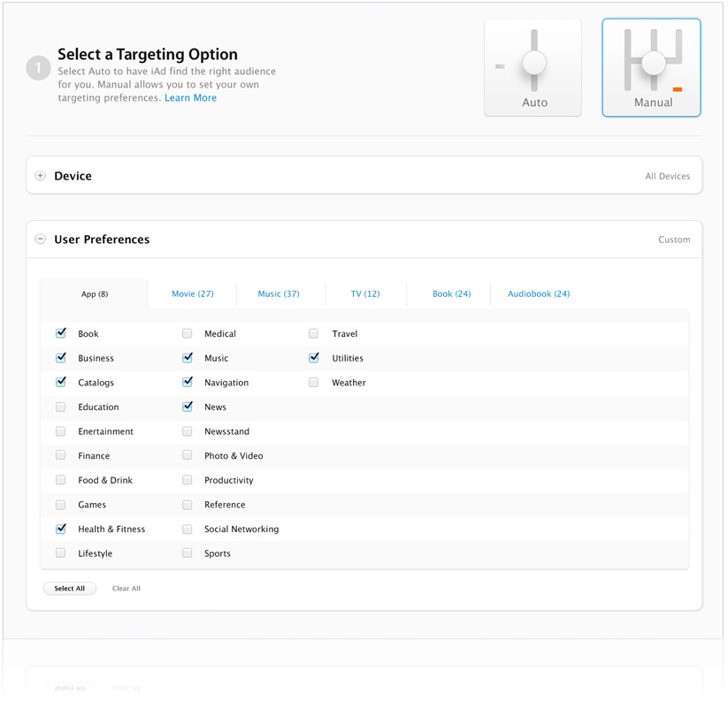Uncheck the Navigation checkbox
Image resolution: width=728 pixels, height=709 pixels.
coord(188,383)
